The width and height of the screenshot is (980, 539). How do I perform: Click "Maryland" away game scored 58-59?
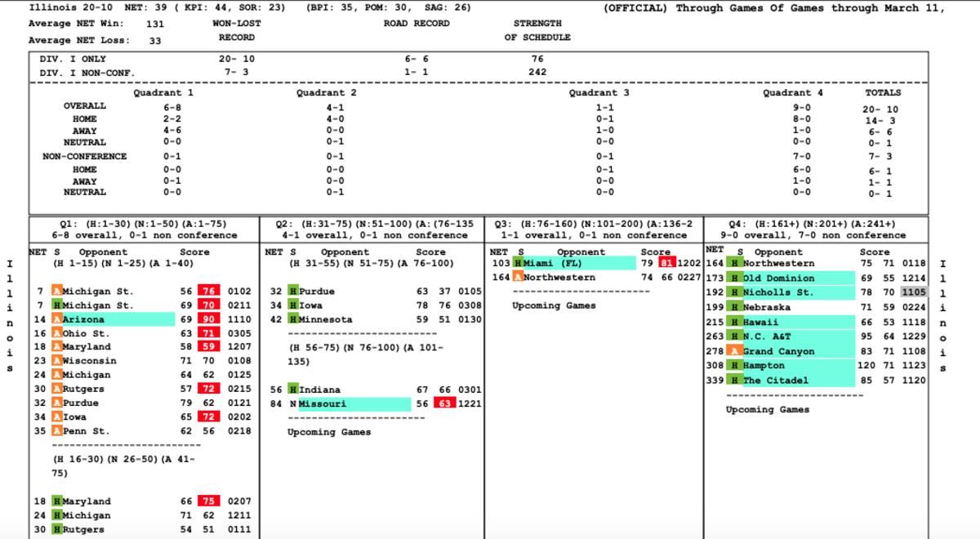click(86, 347)
